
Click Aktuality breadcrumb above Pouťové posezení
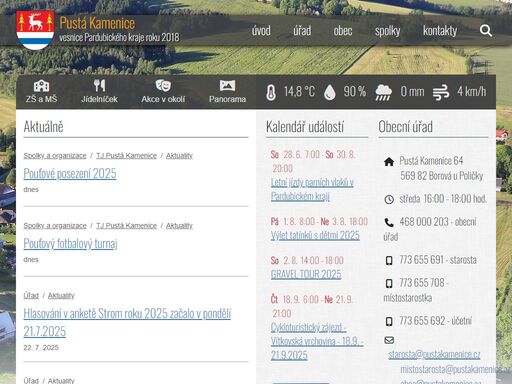tap(179, 156)
